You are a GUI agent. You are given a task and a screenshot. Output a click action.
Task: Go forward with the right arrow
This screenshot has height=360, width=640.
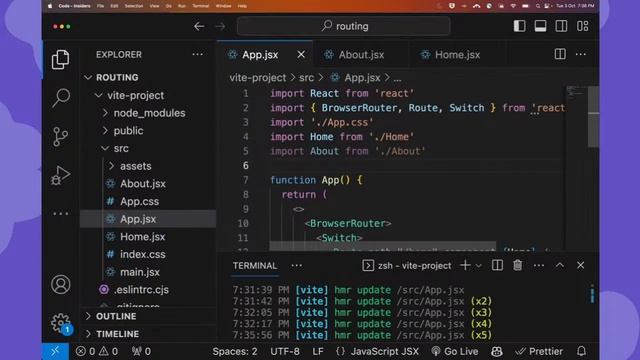coord(220,27)
